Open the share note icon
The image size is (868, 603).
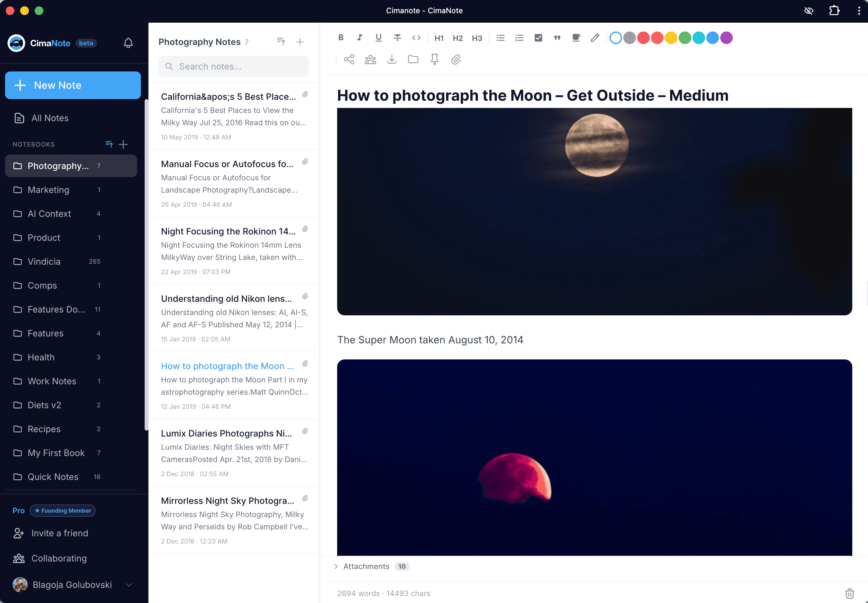(349, 59)
